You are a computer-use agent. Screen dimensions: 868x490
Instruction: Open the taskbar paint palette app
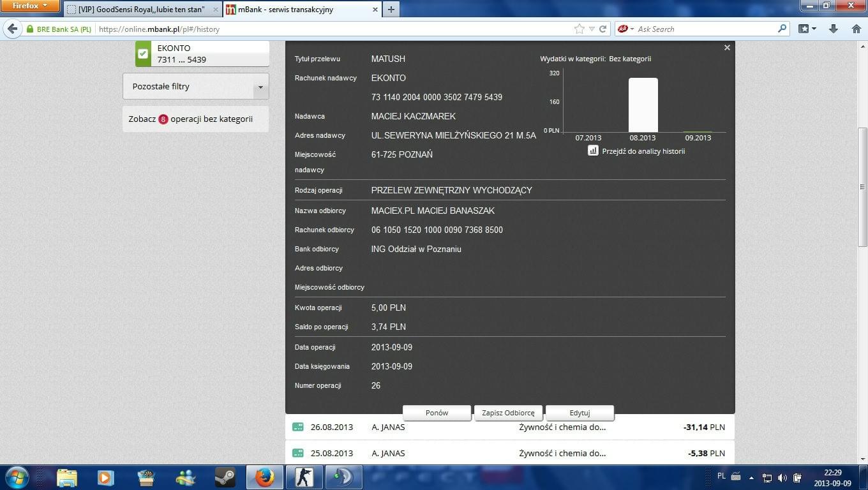coord(146,477)
